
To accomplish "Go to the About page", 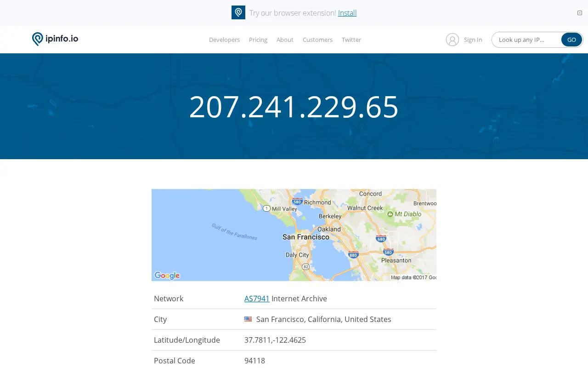I will click(x=285, y=40).
